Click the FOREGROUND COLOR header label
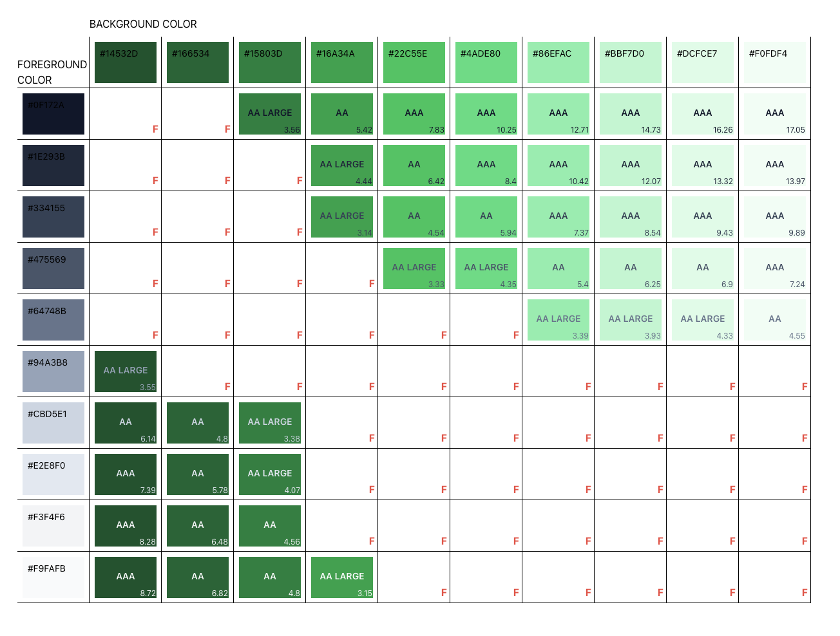Viewport: 840px width, 636px height. (x=52, y=71)
